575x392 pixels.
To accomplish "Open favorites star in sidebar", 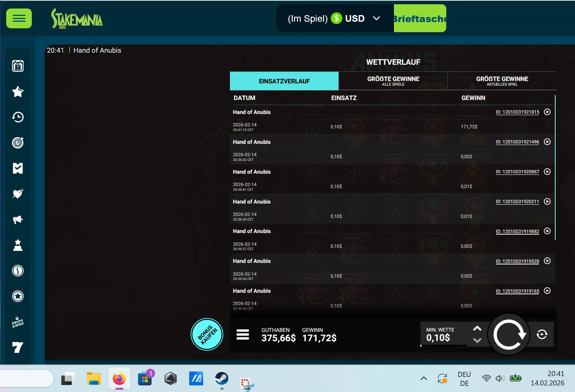I will click(x=18, y=92).
